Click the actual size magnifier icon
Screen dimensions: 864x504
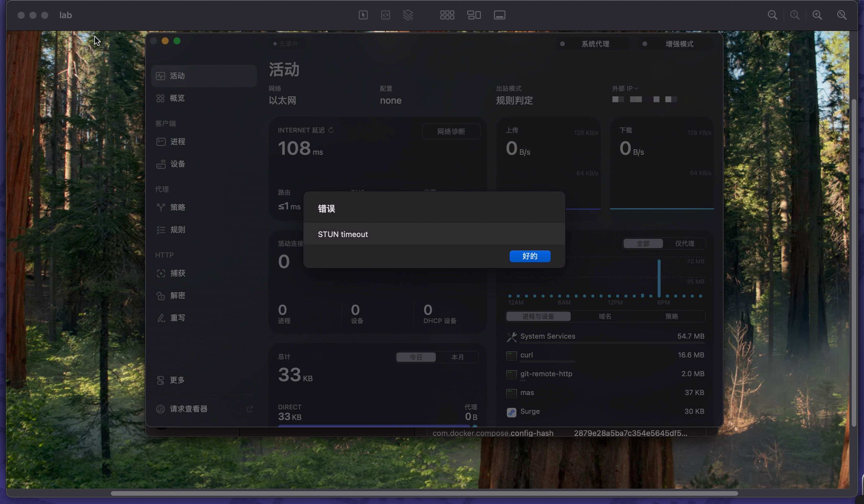tap(794, 15)
